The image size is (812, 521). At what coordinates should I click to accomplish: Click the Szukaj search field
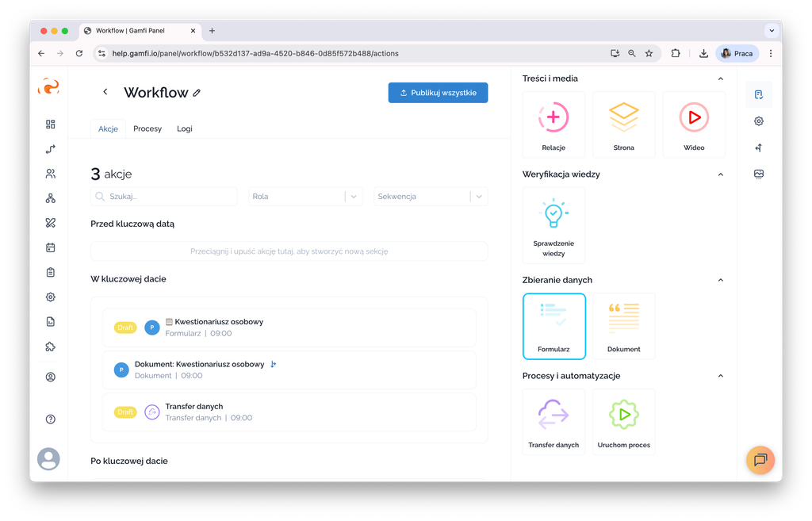(164, 197)
